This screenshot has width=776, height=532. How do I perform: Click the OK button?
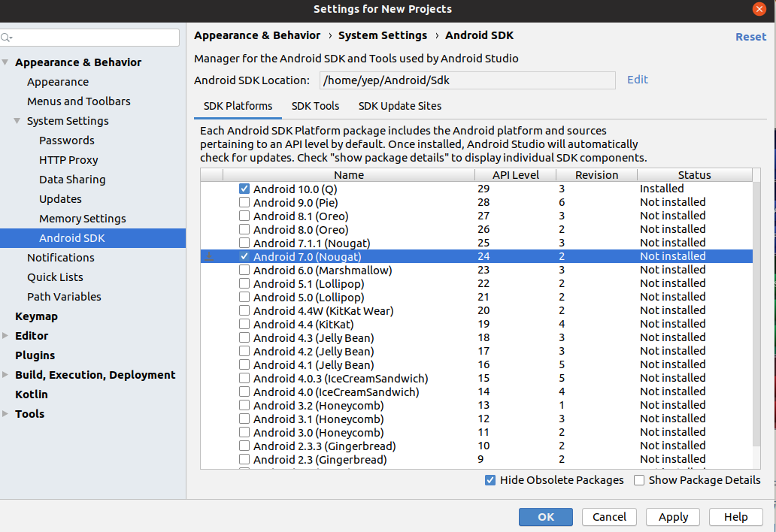[546, 517]
